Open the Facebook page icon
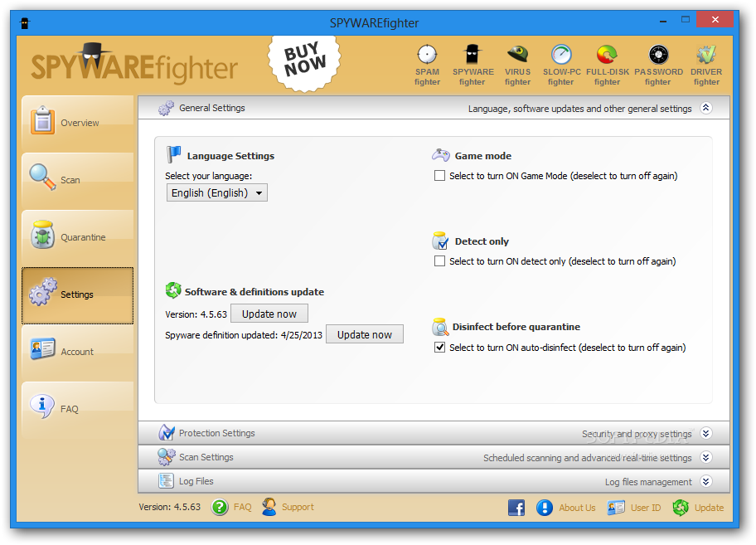The width and height of the screenshot is (756, 545). [516, 508]
